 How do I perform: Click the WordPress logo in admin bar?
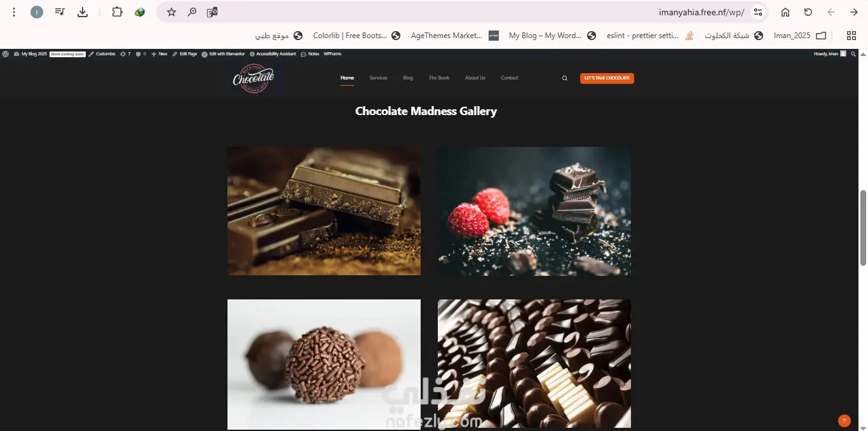point(6,54)
